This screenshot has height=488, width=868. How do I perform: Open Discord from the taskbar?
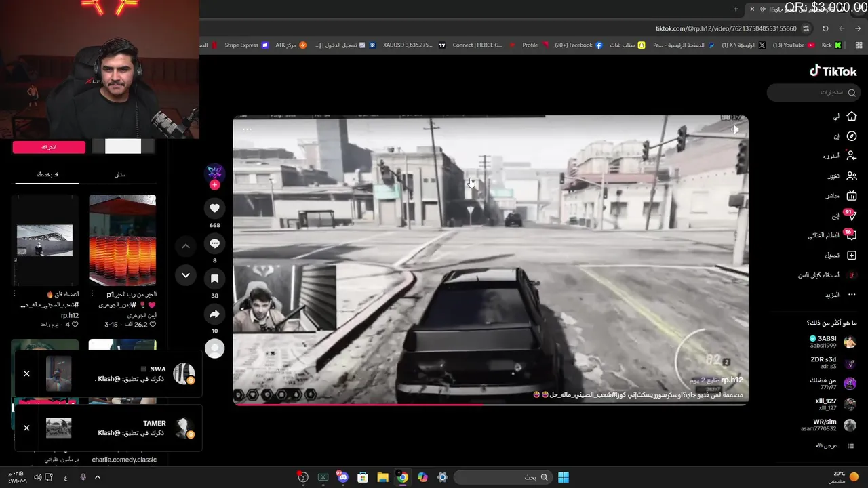342,477
